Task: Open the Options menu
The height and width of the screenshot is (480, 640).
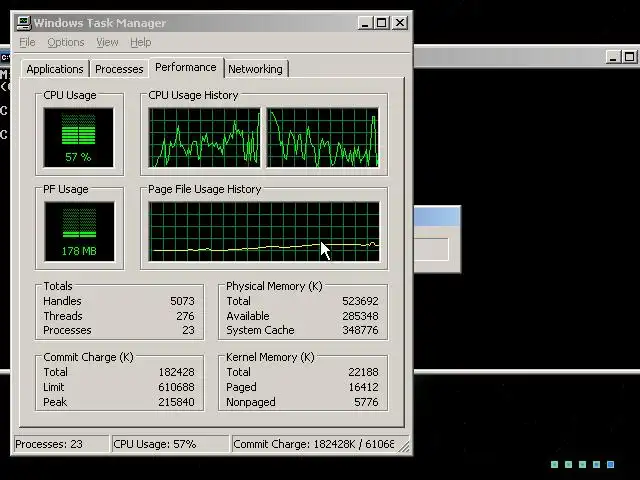Action: pos(66,42)
